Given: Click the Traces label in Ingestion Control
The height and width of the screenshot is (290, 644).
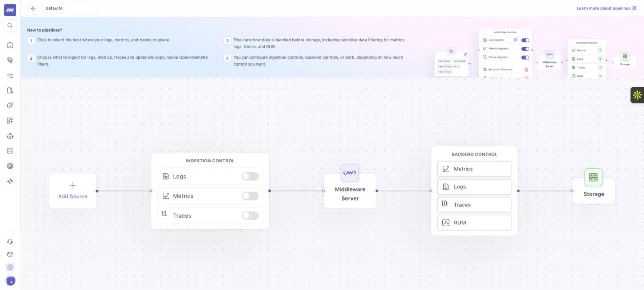Looking at the screenshot, I should click(x=182, y=216).
